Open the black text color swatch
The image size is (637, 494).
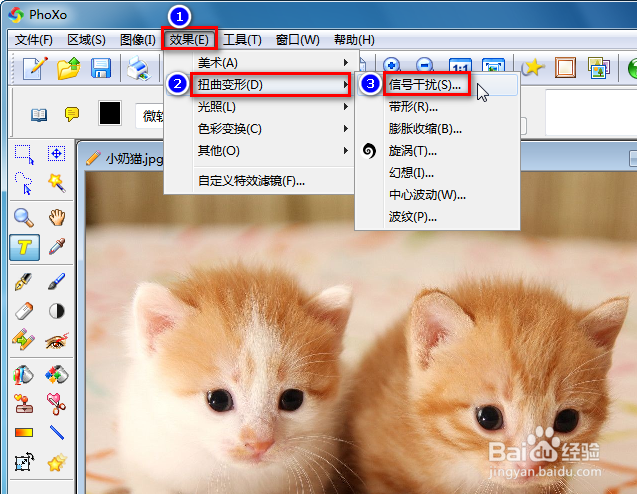110,113
